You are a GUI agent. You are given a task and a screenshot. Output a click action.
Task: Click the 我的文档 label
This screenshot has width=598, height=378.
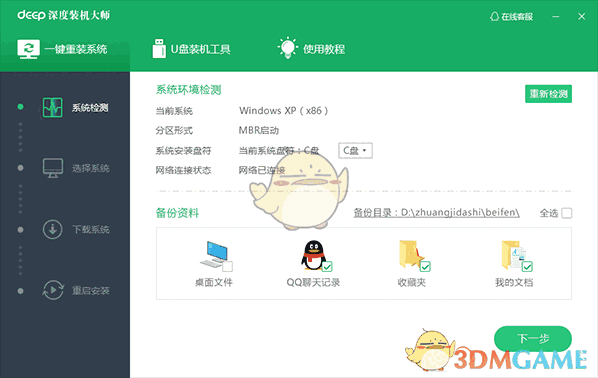pyautogui.click(x=514, y=282)
